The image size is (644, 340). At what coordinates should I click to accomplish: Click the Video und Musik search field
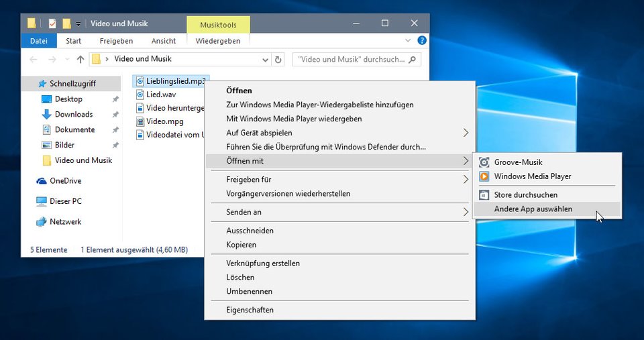tap(356, 60)
